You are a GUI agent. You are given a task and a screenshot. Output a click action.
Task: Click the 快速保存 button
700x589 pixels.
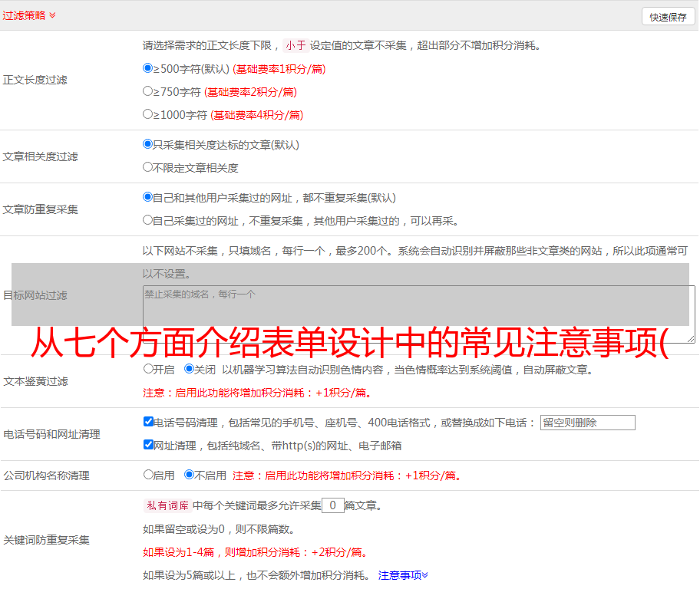(668, 17)
